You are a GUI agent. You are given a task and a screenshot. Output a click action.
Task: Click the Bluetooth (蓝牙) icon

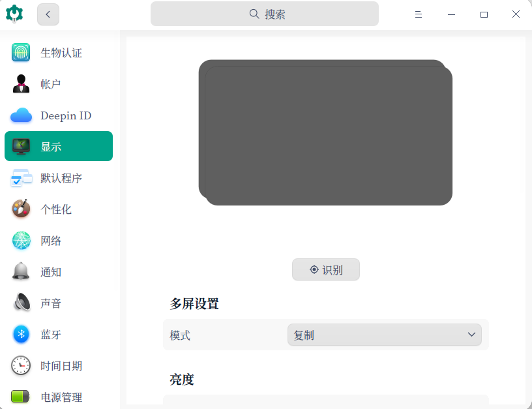[x=21, y=335]
